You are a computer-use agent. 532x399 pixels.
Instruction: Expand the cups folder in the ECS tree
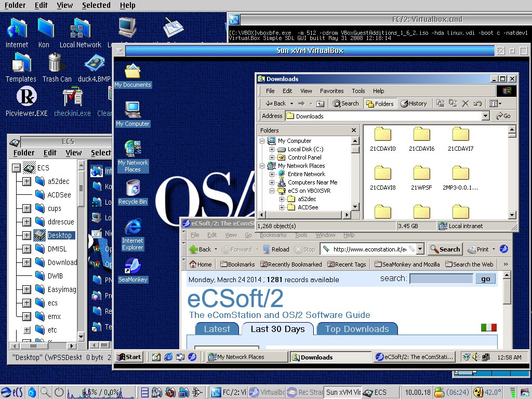click(x=26, y=208)
